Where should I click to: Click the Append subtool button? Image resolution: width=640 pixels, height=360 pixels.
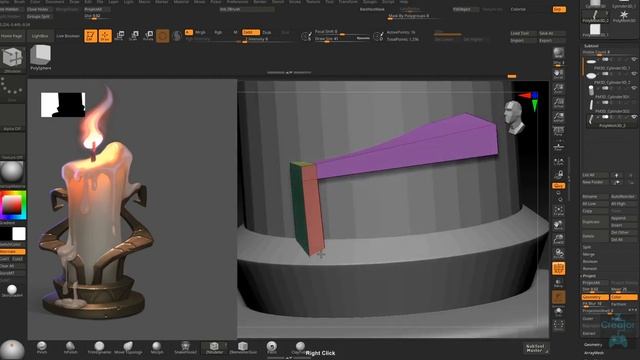pos(623,218)
